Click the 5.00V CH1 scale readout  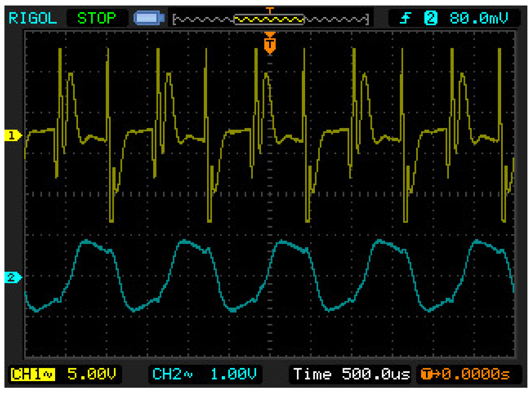coord(92,374)
